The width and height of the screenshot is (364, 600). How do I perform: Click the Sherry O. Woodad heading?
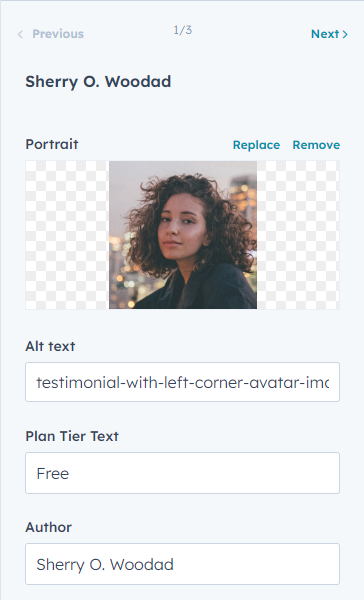click(x=98, y=82)
